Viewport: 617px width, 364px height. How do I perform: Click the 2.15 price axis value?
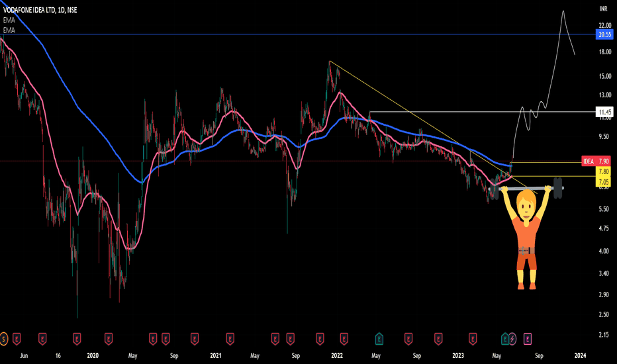[x=604, y=335]
